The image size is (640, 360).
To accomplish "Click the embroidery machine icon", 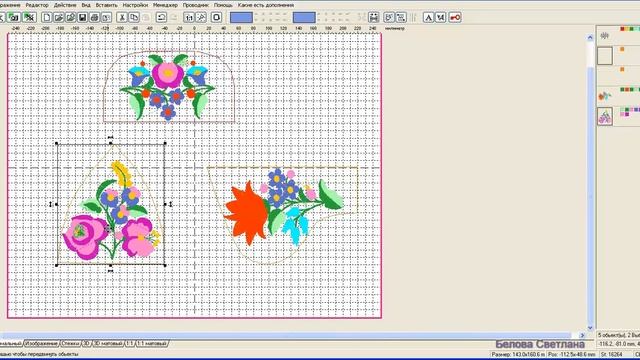I will pyautogui.click(x=373, y=17).
